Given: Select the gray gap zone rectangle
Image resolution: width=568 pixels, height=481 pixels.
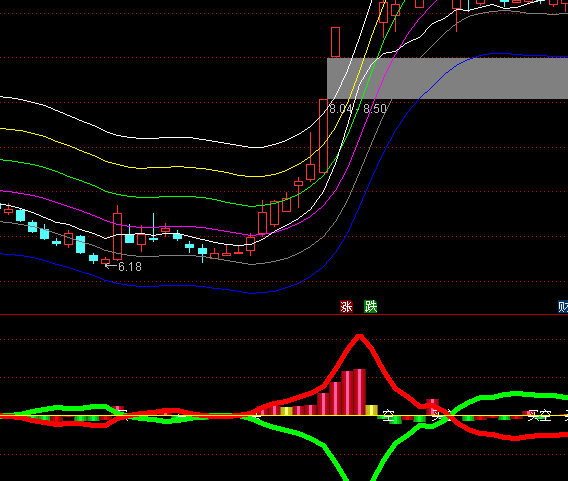Looking at the screenshot, I should pyautogui.click(x=447, y=78).
